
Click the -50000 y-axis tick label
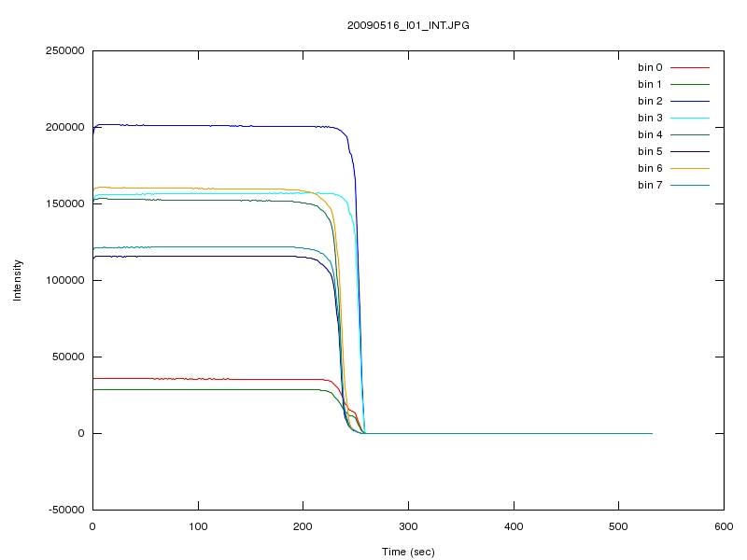point(66,510)
